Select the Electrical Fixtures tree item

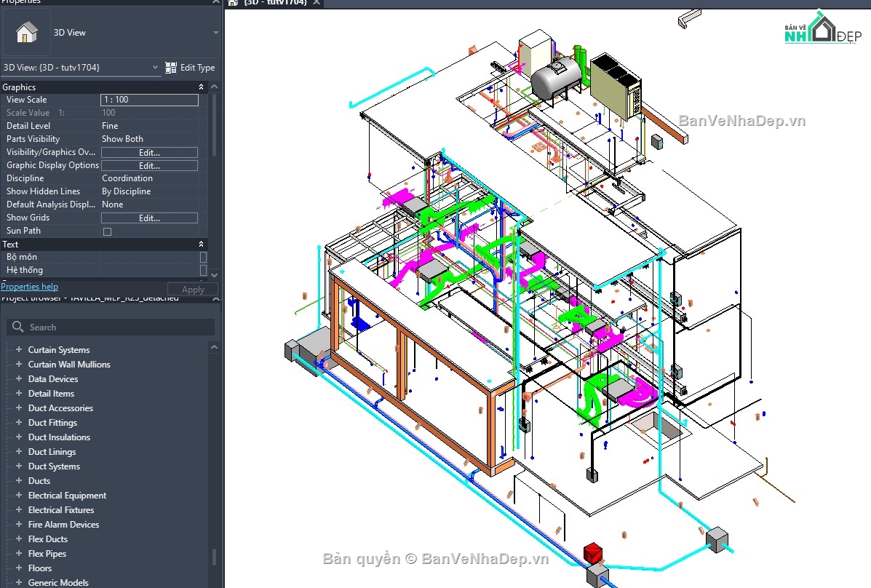coord(61,509)
